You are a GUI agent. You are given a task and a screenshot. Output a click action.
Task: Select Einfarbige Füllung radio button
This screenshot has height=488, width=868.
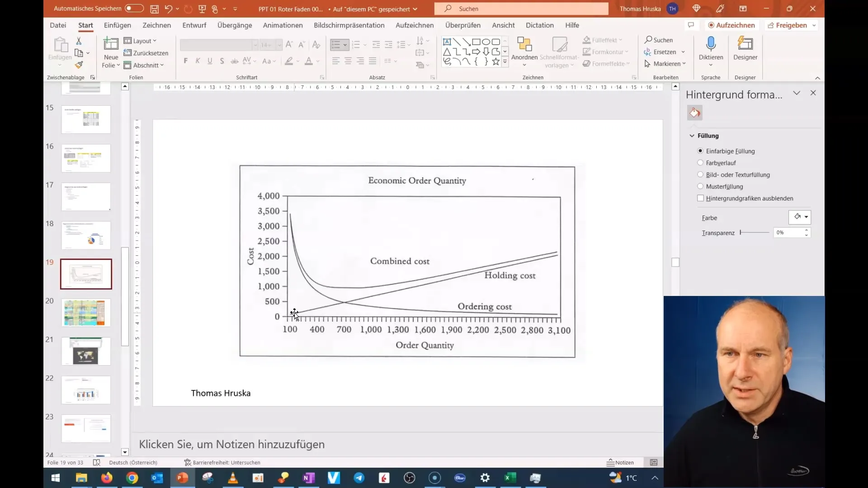(x=701, y=150)
